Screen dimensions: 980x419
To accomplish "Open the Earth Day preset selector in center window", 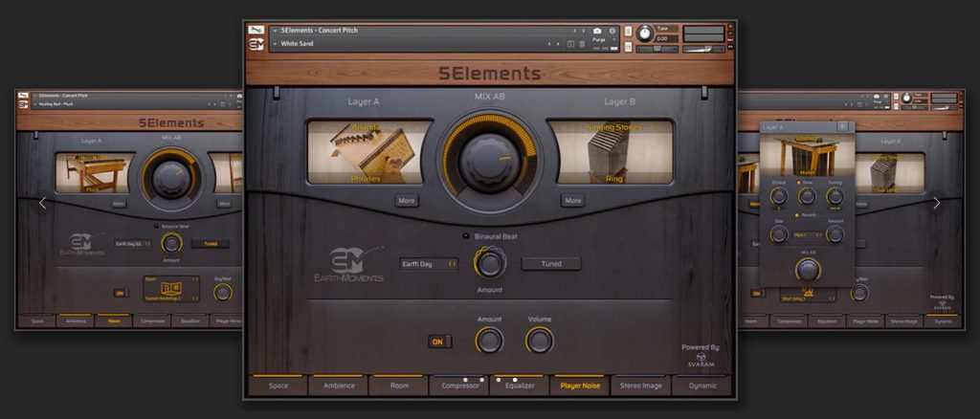I will (x=429, y=264).
